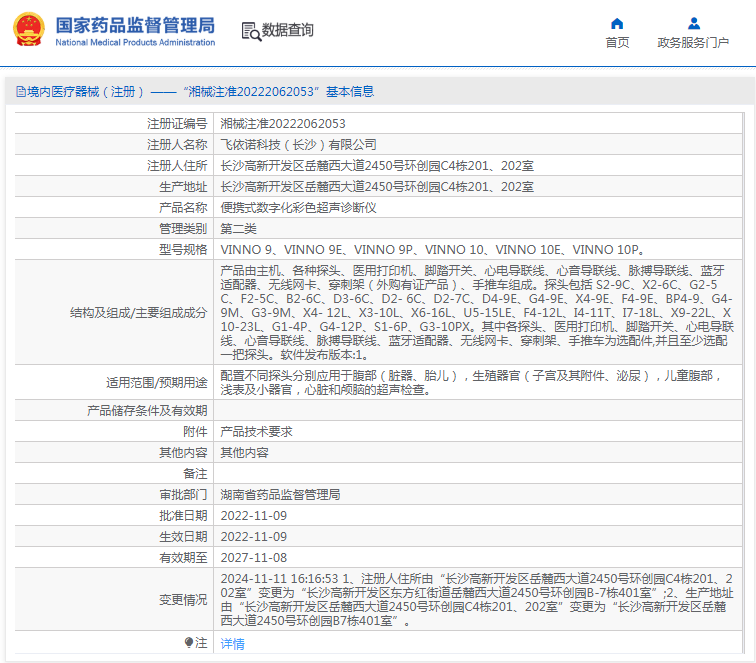Screen dimensions: 756x663
Task: Click the national emblem logo
Action: click(28, 29)
